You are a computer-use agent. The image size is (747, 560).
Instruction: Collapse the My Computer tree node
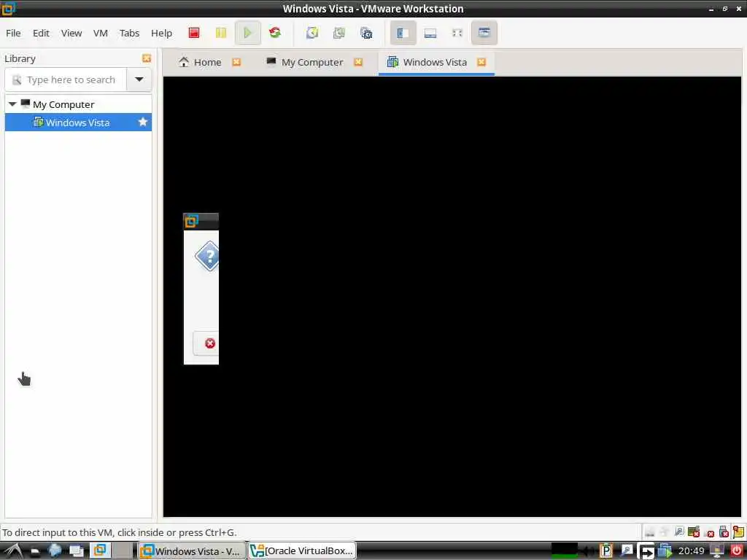12,104
